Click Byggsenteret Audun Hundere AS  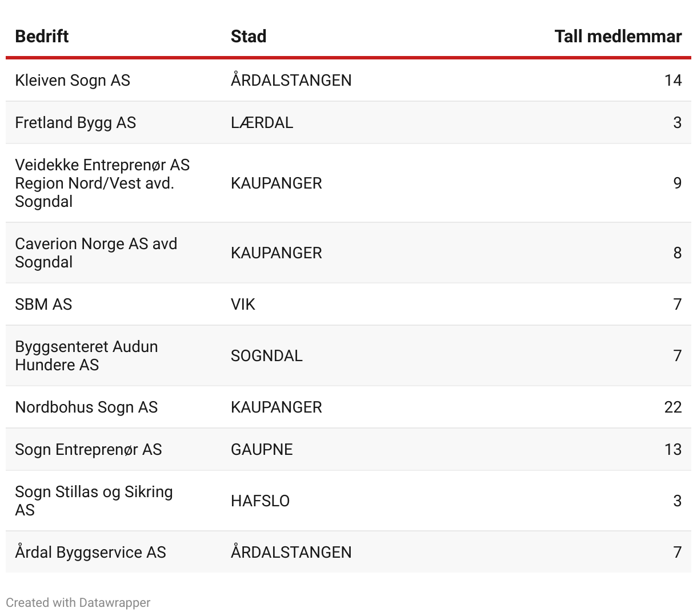coord(86,355)
